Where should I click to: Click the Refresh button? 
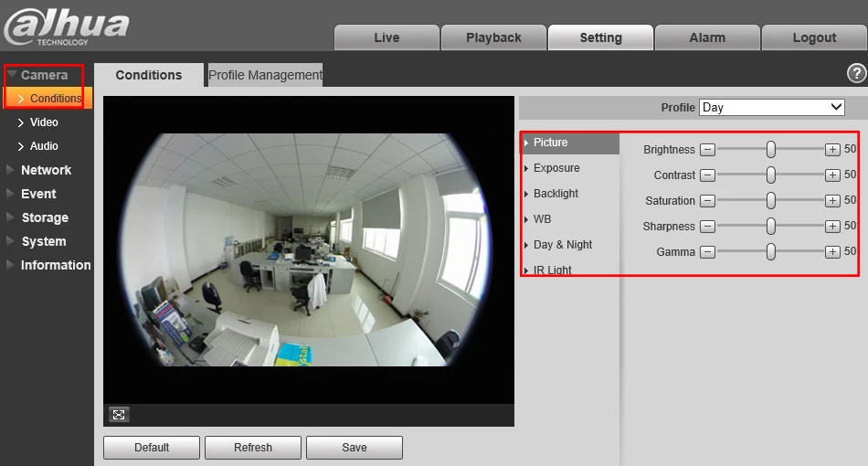coord(253,447)
